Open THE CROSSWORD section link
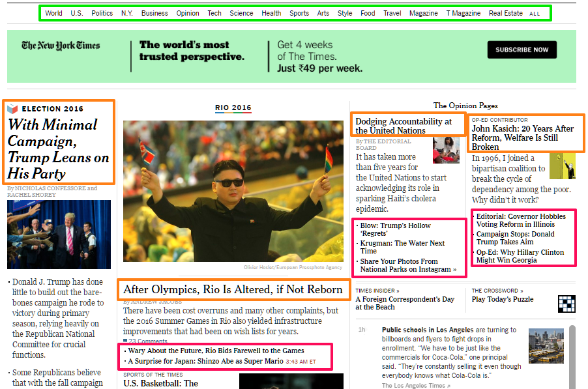 pos(497,291)
